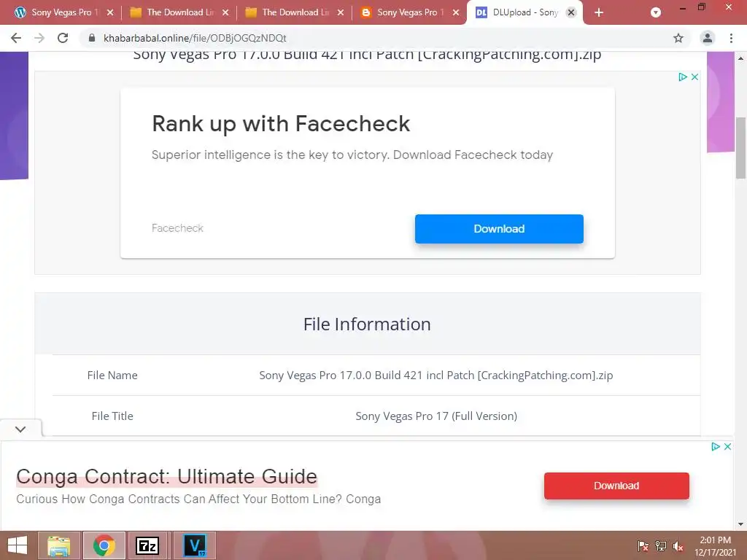Open 7-Zip from taskbar
747x560 pixels.
pos(147,545)
